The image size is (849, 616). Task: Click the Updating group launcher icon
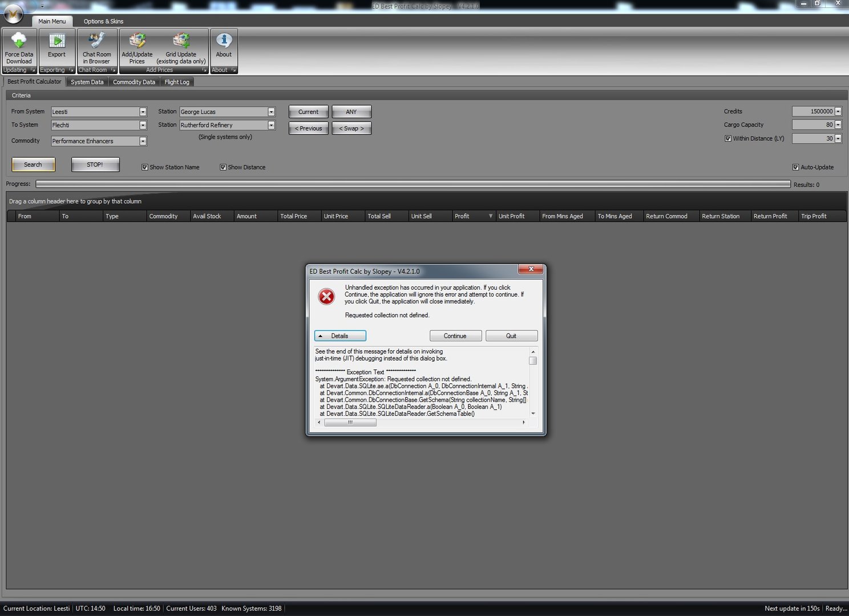(x=33, y=70)
